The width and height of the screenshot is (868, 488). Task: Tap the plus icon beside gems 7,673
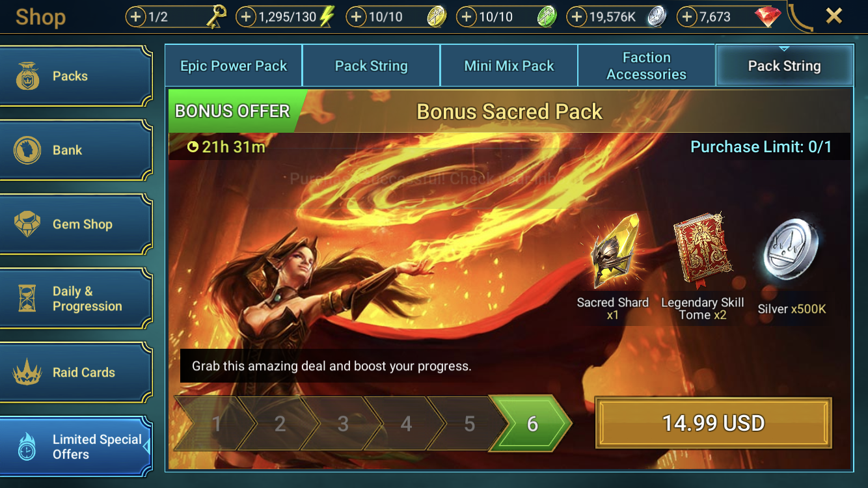(686, 17)
